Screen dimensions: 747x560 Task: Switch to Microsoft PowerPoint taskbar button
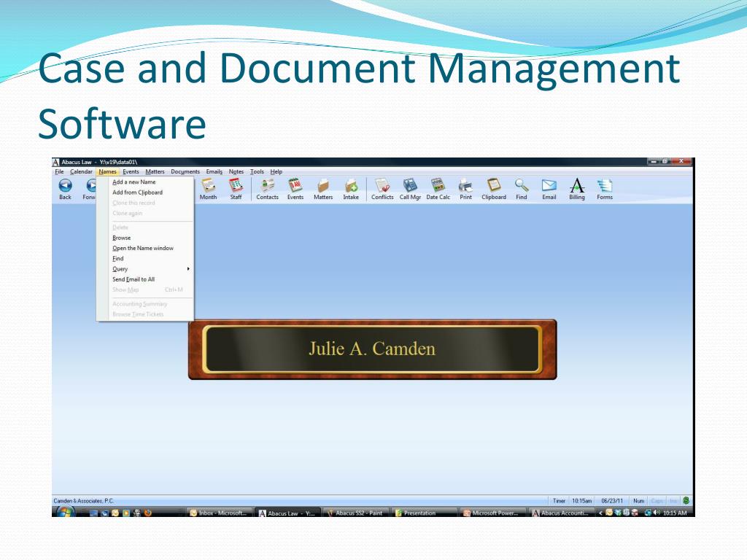[x=494, y=513]
